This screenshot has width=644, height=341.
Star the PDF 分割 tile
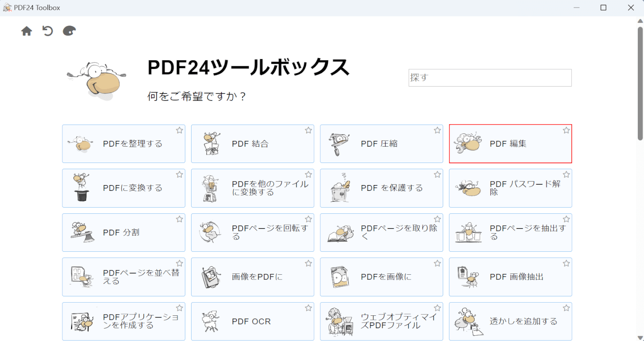[x=179, y=219]
